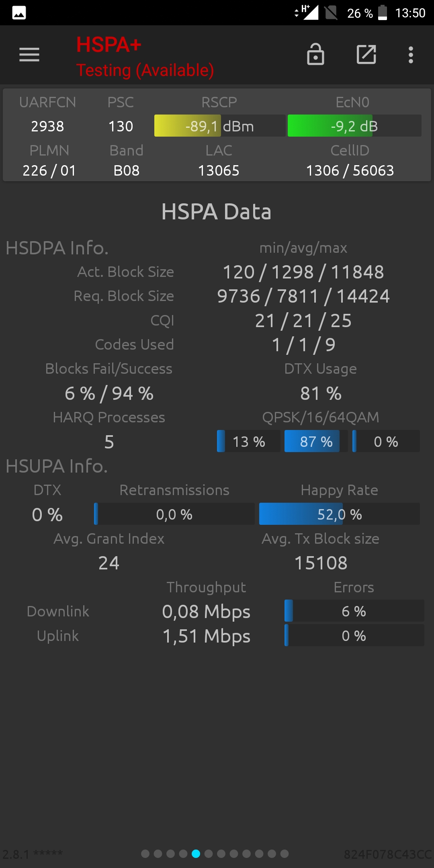Tap the H+ signal strength icon
The width and height of the screenshot is (434, 868).
(x=307, y=12)
